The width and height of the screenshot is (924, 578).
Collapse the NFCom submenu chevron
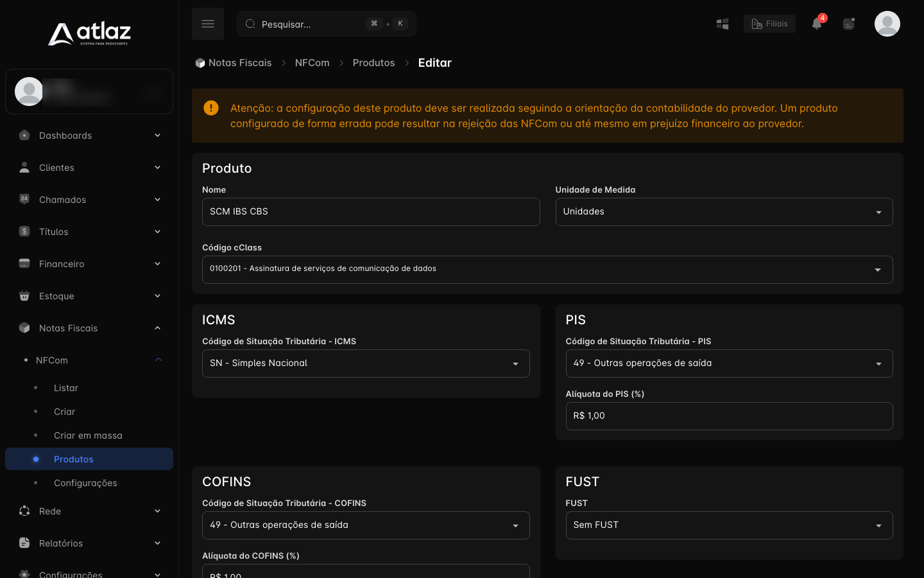[x=158, y=360]
